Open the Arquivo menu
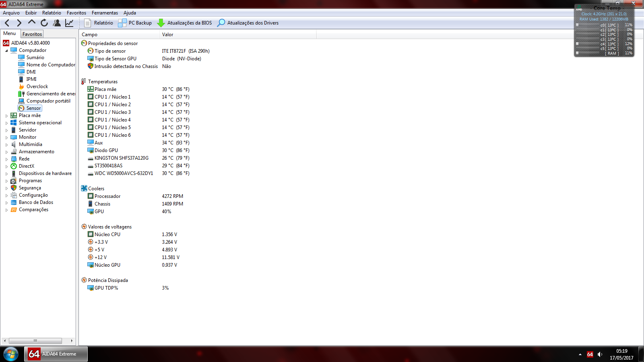This screenshot has width=644, height=362. tap(11, 13)
